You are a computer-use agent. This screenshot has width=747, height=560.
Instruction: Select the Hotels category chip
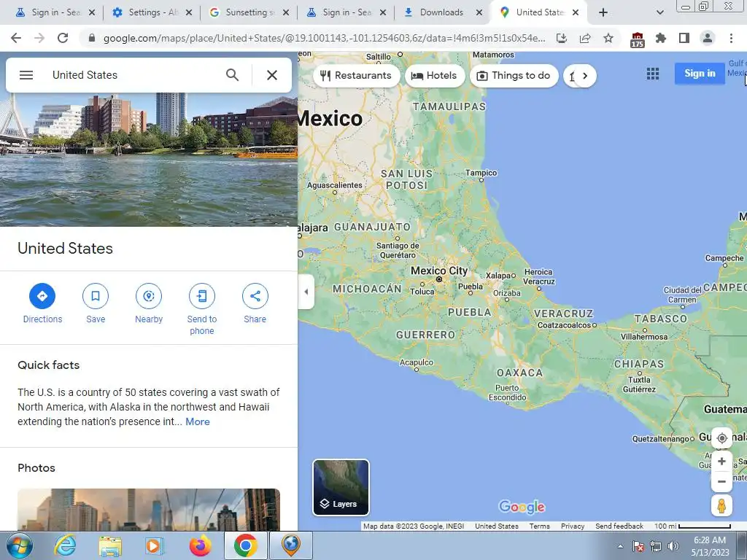pos(435,75)
